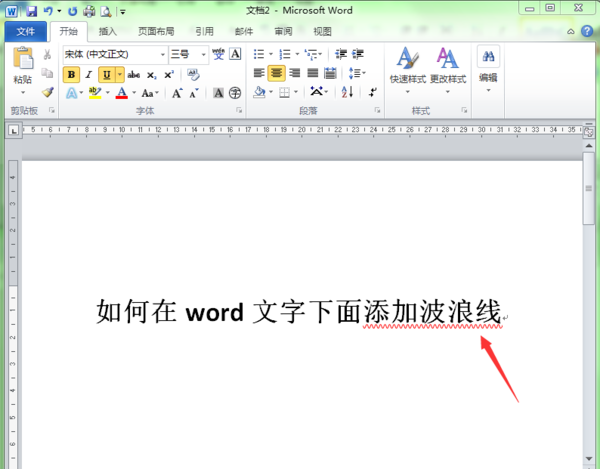This screenshot has height=469, width=600.
Task: Switch to the 引用 References tab
Action: pos(204,31)
